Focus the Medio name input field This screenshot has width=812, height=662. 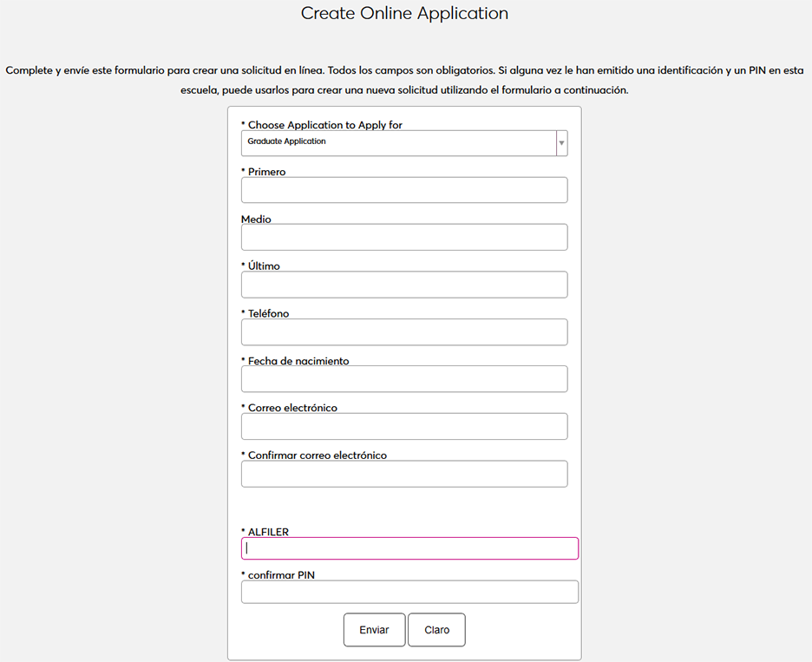404,238
